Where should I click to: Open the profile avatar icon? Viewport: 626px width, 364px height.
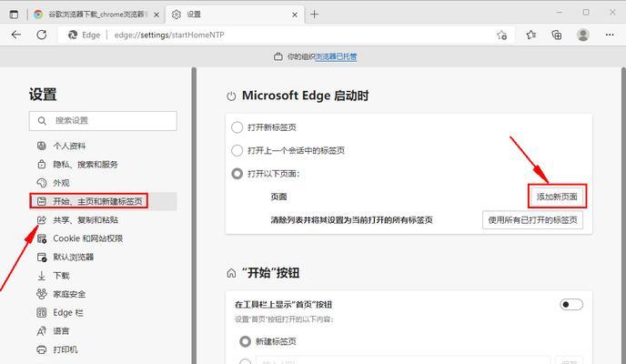tap(583, 35)
